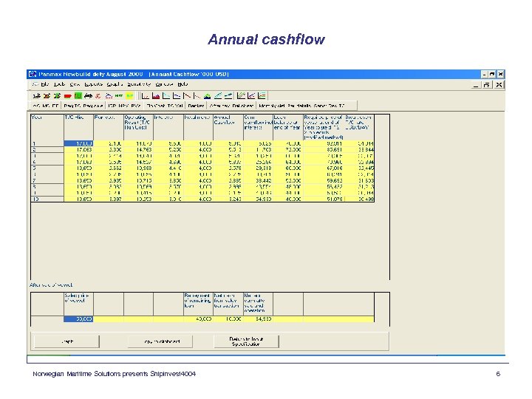Switch to the Balsheet tab
Viewport: 532px width, 399px height.
(x=243, y=106)
